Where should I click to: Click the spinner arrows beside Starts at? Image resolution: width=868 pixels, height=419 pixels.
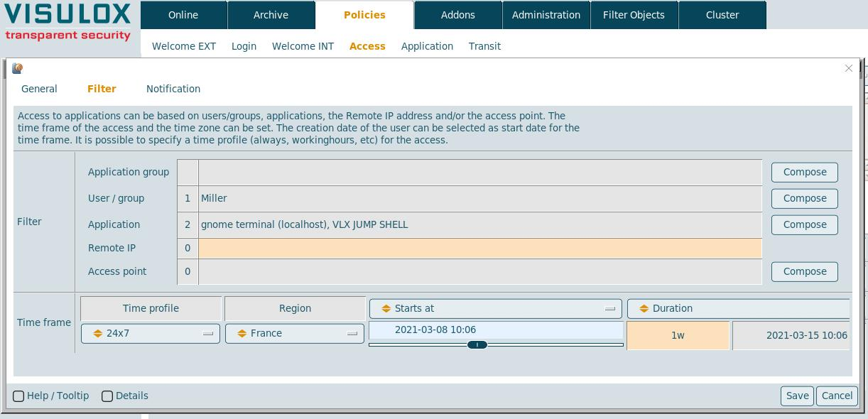(386, 309)
